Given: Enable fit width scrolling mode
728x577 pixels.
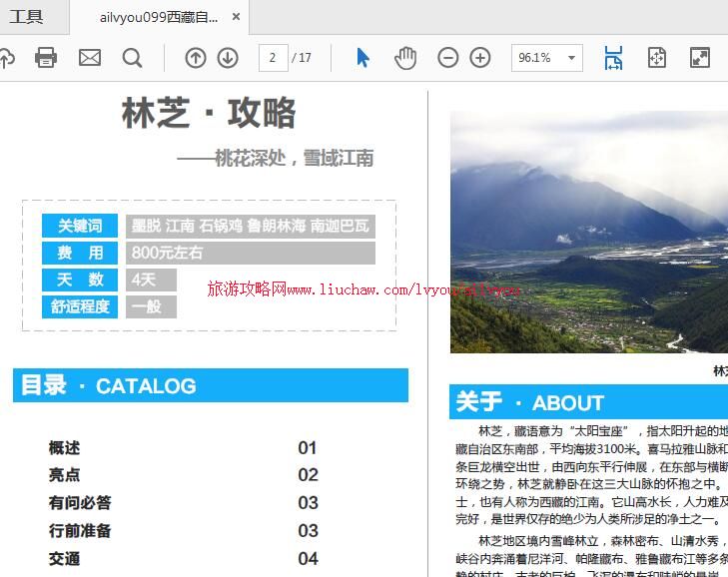Looking at the screenshot, I should tap(613, 58).
